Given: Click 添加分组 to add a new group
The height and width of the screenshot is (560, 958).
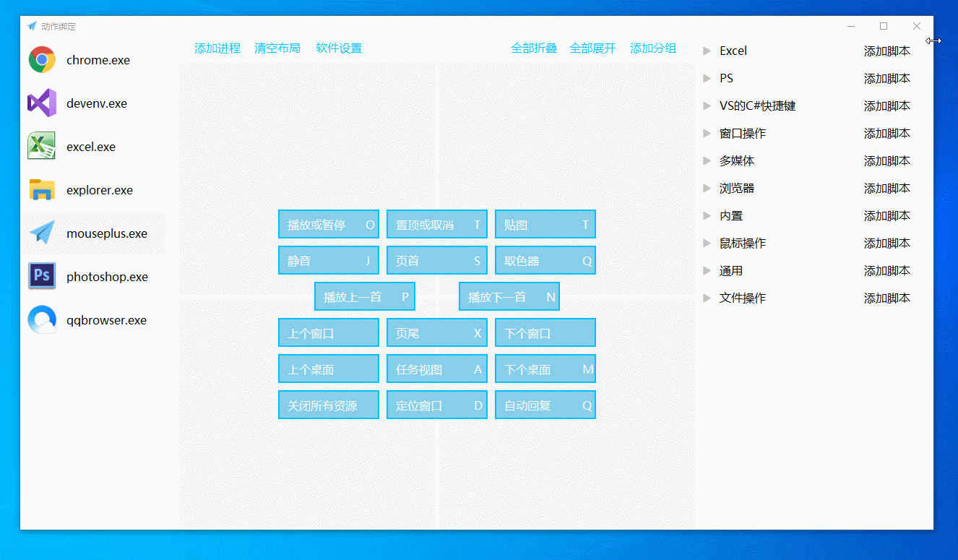Looking at the screenshot, I should pyautogui.click(x=652, y=48).
